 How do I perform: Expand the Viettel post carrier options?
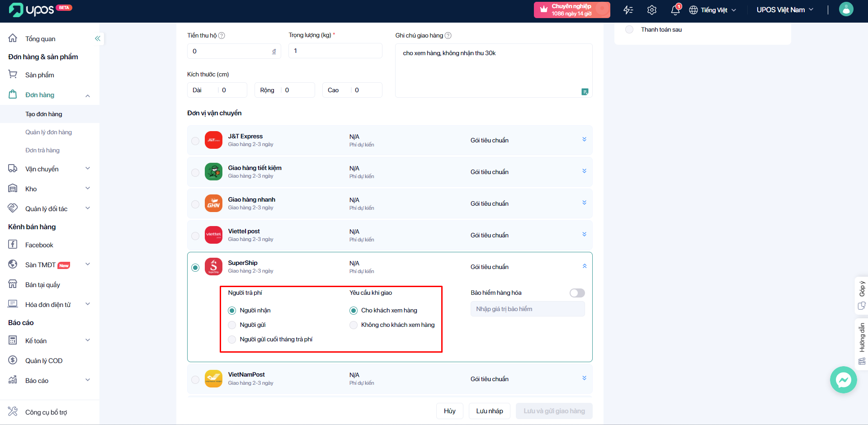[584, 235]
